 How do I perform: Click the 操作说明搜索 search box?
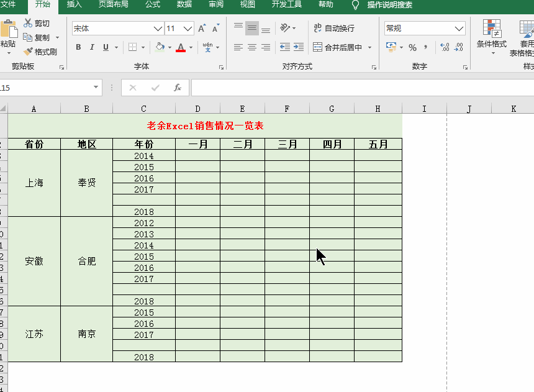click(390, 5)
